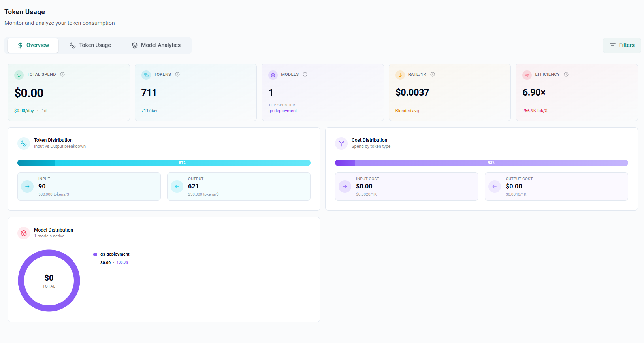Click the info icon beside Rate/1K

(433, 74)
